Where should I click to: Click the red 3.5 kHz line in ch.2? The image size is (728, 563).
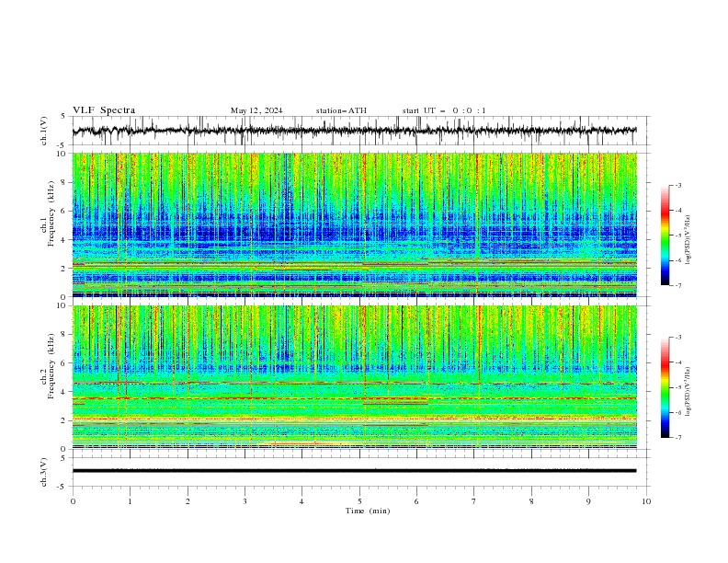[x=355, y=398]
